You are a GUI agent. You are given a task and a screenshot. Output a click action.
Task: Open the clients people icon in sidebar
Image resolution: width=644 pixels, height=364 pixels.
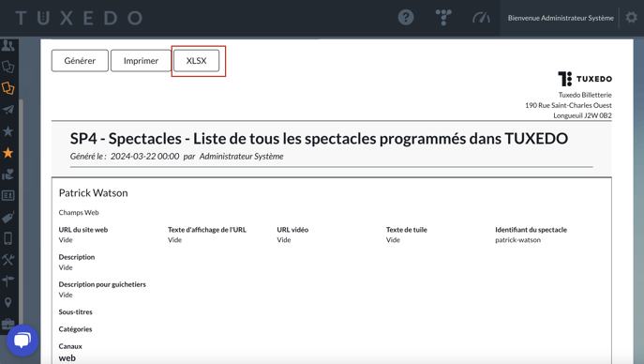coord(7,45)
